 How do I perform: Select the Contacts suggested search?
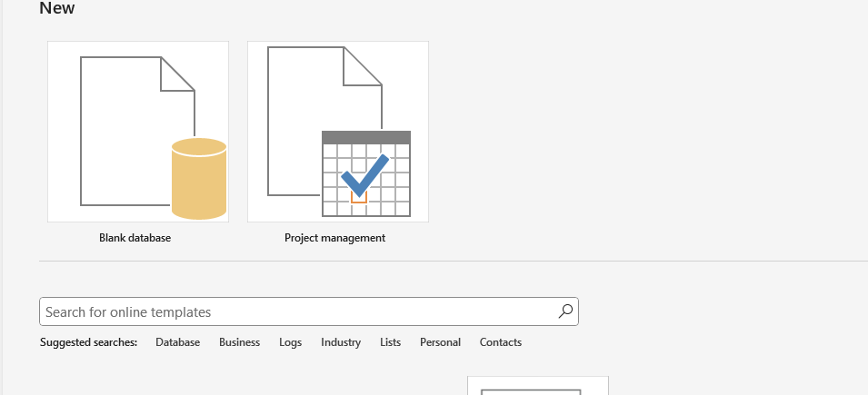pyautogui.click(x=501, y=342)
